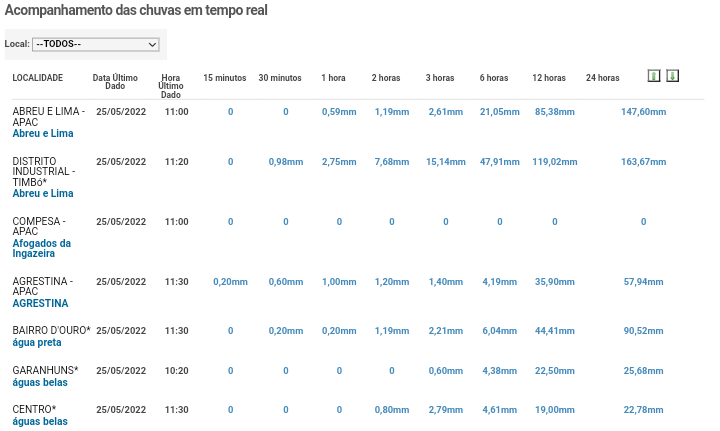Open the água preta link
The height and width of the screenshot is (431, 720).
(x=37, y=343)
